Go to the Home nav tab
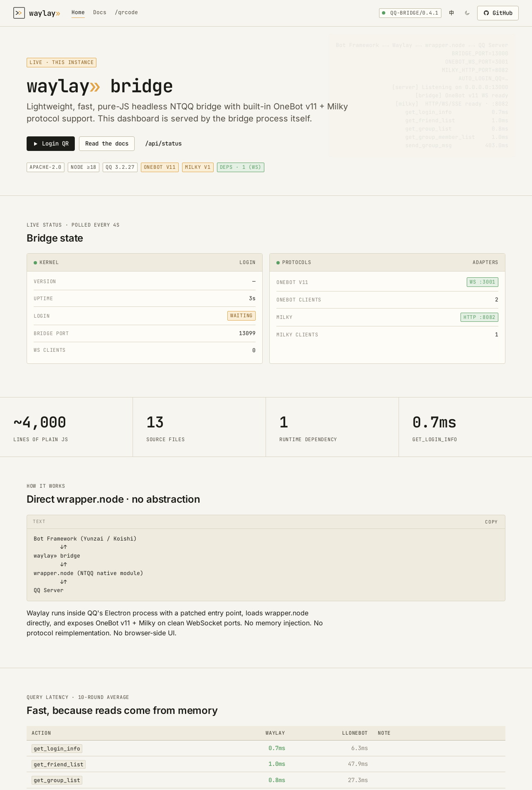This screenshot has height=790, width=532. pos(78,12)
